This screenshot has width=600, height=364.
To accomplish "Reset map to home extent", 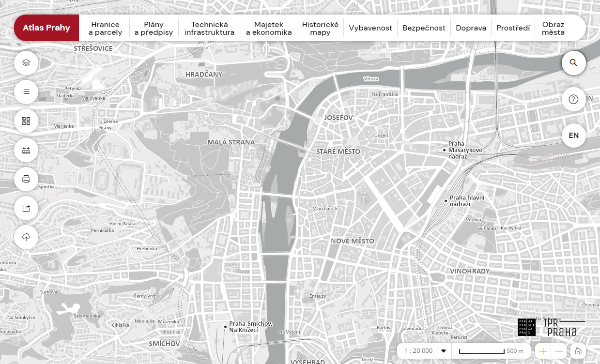I will [x=577, y=351].
